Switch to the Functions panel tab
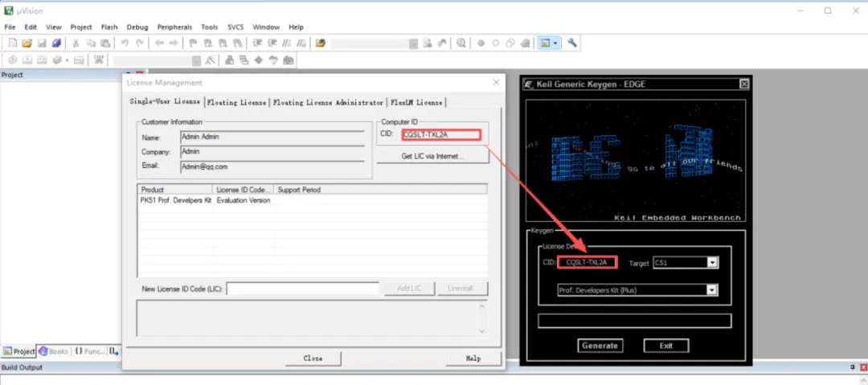This screenshot has height=385, width=868. tap(89, 351)
